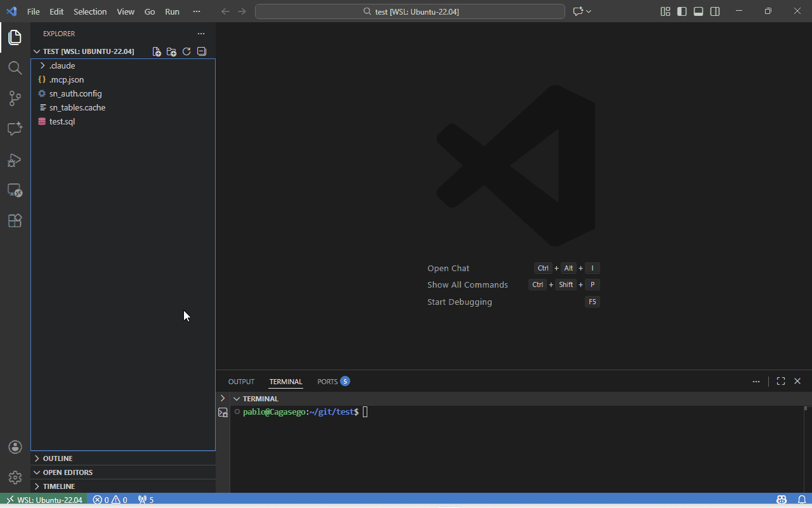Click inside the terminal command prompt
This screenshot has width=812, height=508.
[444, 411]
